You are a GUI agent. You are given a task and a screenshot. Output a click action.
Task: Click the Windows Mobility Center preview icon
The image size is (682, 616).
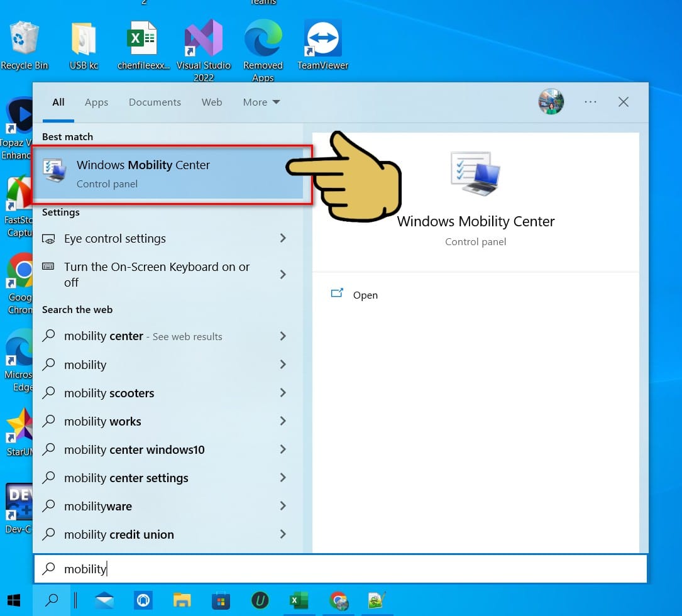coord(475,173)
